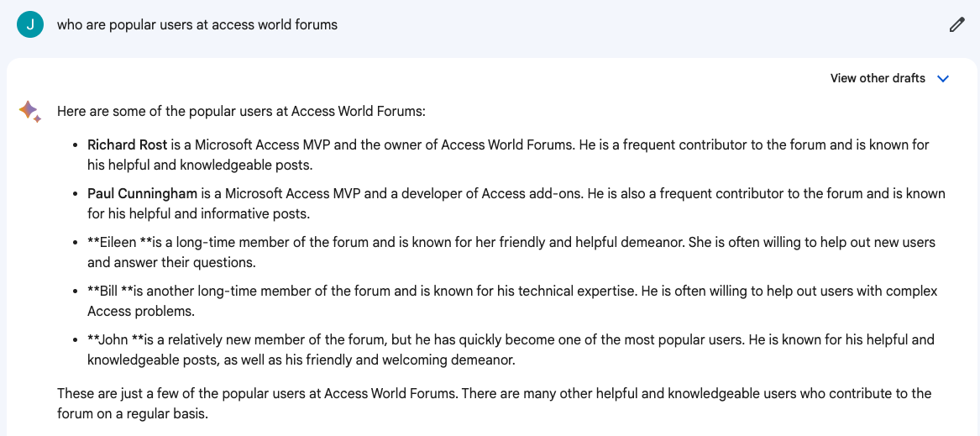
Task: Expand the drafts chevron arrow
Action: point(943,79)
